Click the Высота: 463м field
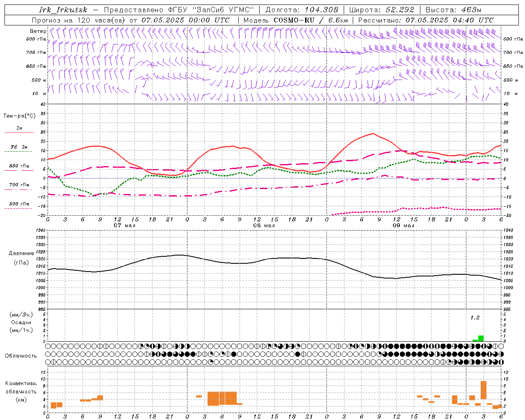 pos(453,10)
